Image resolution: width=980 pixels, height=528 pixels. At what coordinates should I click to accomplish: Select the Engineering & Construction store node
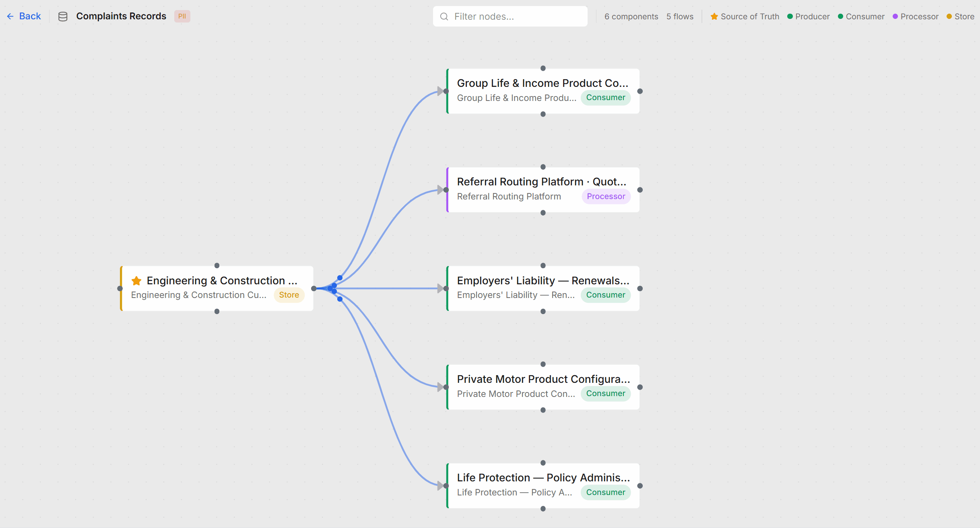[217, 288]
